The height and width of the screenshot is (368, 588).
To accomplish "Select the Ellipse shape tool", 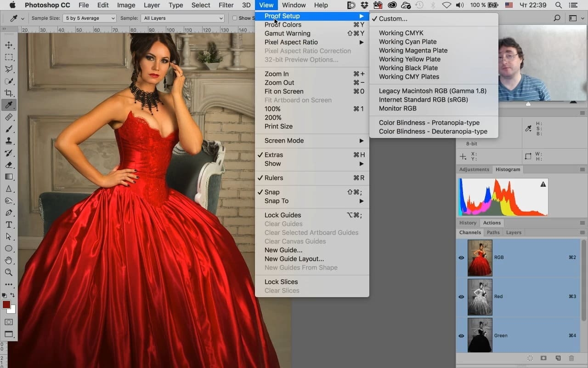I will point(9,248).
